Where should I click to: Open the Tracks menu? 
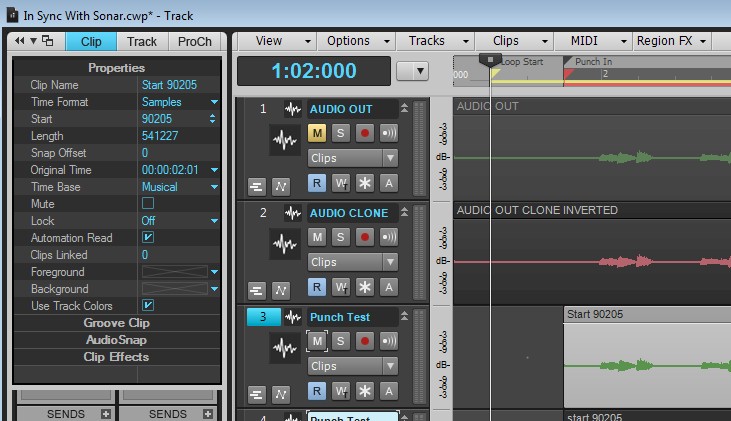(x=436, y=41)
